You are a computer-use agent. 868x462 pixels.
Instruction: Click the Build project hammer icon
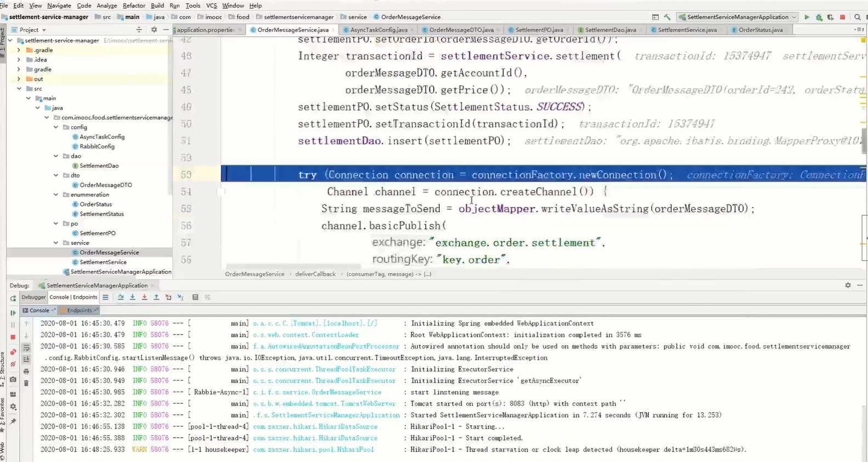pos(667,17)
